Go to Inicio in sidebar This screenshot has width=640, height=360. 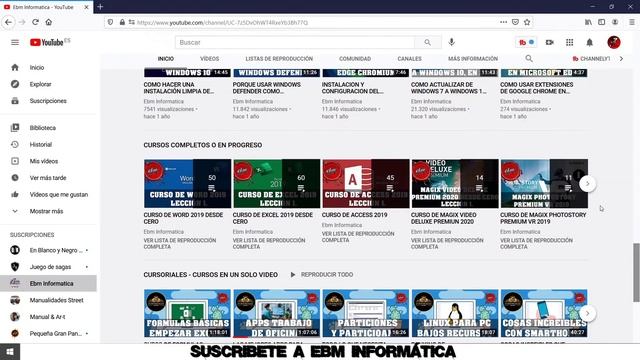[x=48, y=67]
